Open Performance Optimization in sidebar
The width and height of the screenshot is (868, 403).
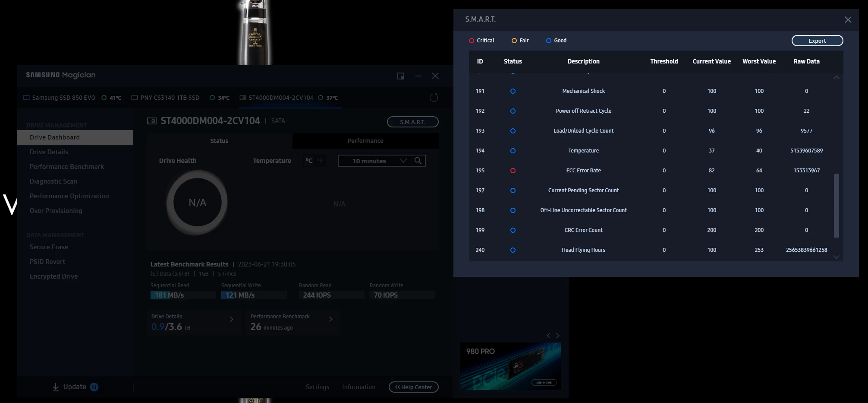69,196
